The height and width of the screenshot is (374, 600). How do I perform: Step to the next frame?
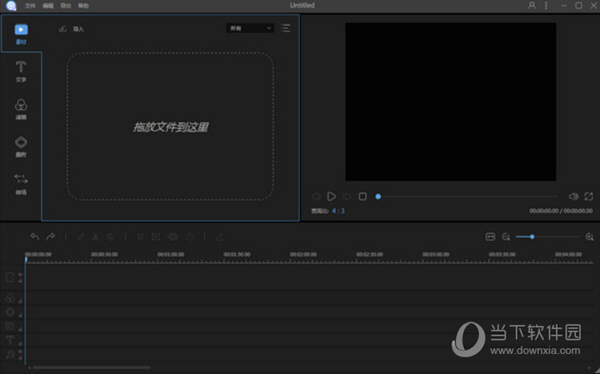coord(347,196)
